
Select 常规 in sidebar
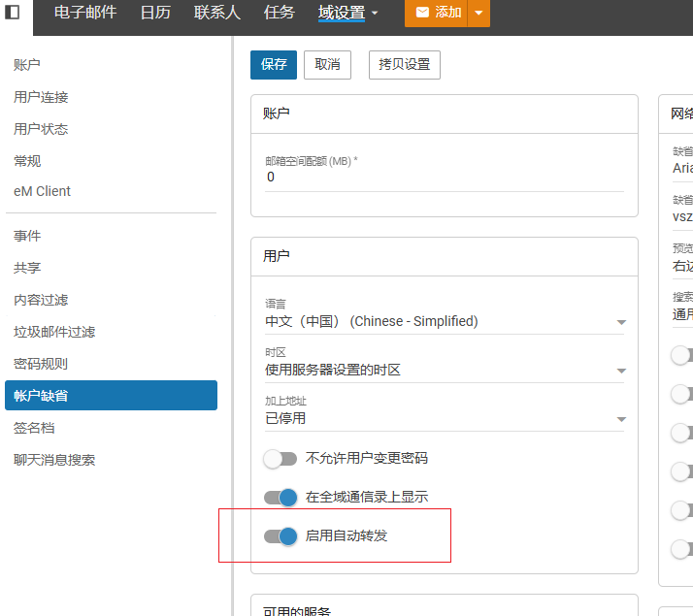pos(27,161)
